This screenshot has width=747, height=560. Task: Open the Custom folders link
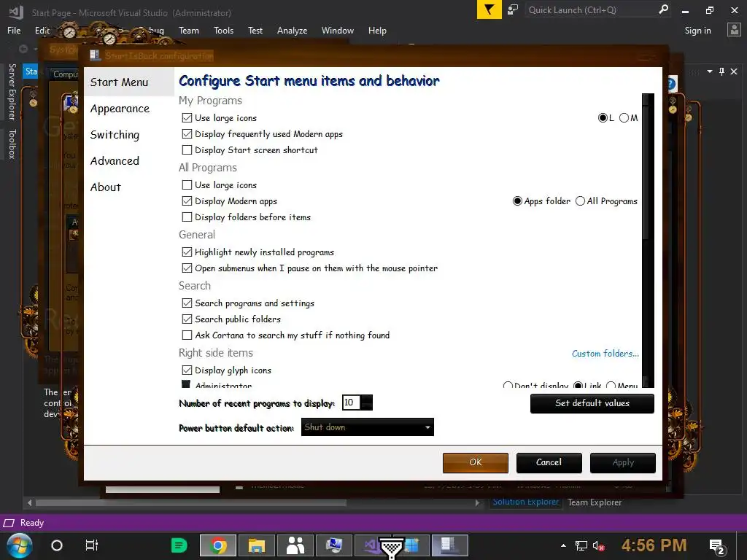click(x=605, y=354)
